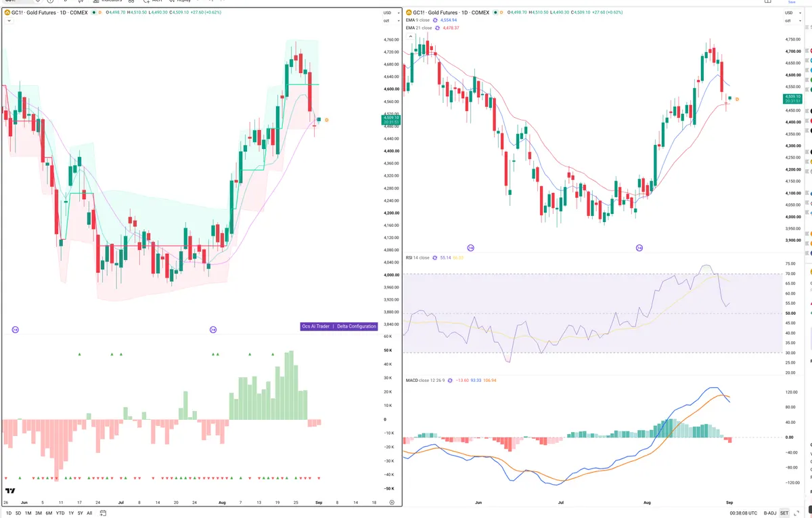This screenshot has height=518, width=812.
Task: Click the MACD close 12 26 9 legend
Action: tap(425, 380)
